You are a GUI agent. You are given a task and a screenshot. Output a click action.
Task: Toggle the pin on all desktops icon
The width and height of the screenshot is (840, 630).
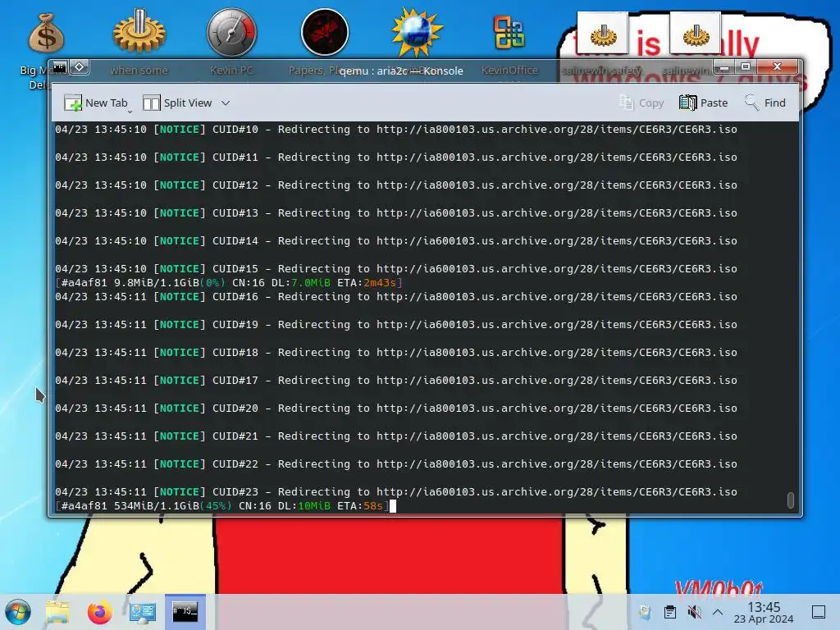coord(80,67)
